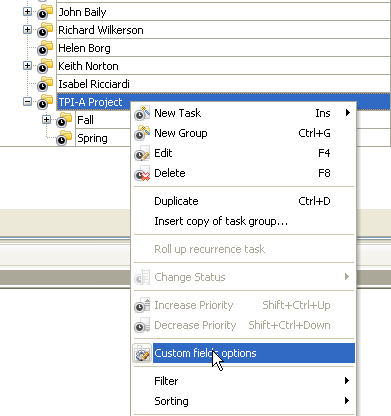The width and height of the screenshot is (391, 416).
Task: Click the New Group icon in menu
Action: pyautogui.click(x=142, y=133)
